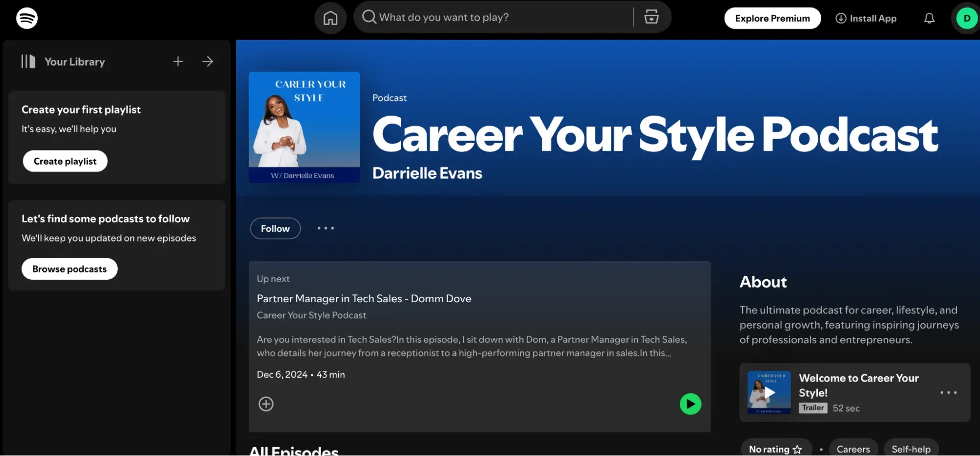980x456 pixels.
Task: Click the Install App link
Action: (866, 18)
